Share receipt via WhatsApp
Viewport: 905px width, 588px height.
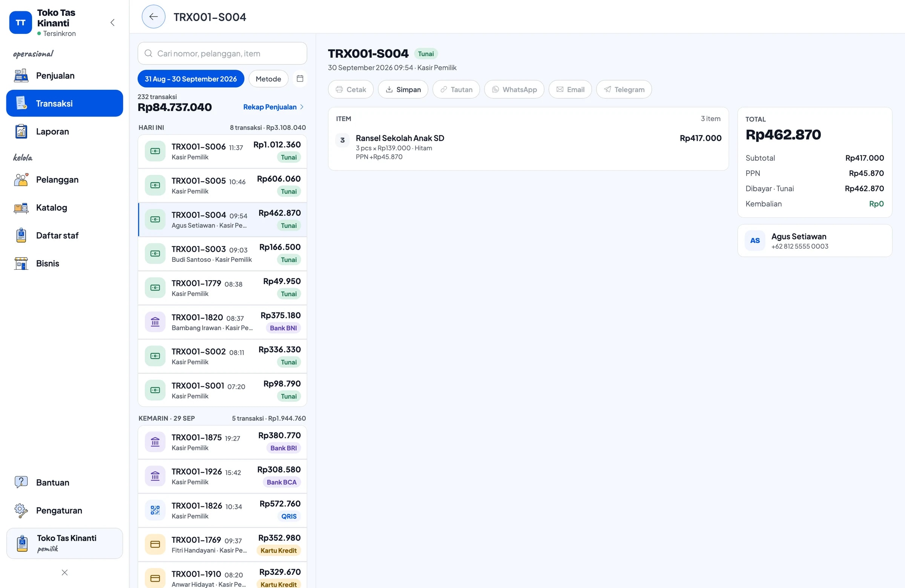[x=514, y=89]
